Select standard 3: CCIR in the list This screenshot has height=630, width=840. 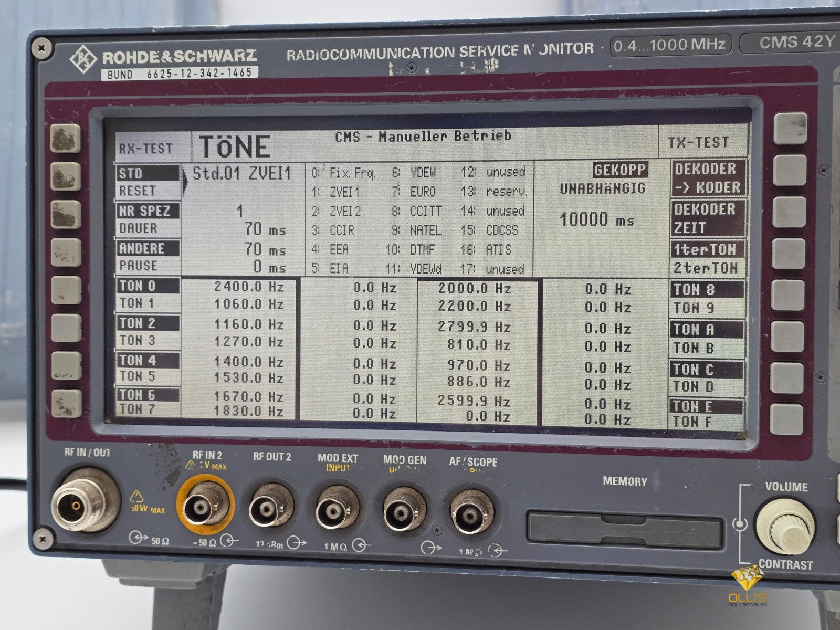(333, 230)
